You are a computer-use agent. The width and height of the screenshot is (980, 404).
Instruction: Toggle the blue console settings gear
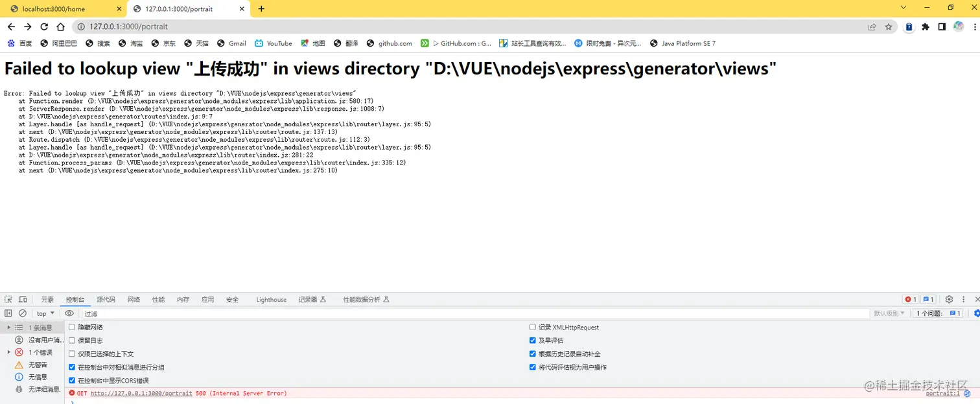pyautogui.click(x=976, y=313)
